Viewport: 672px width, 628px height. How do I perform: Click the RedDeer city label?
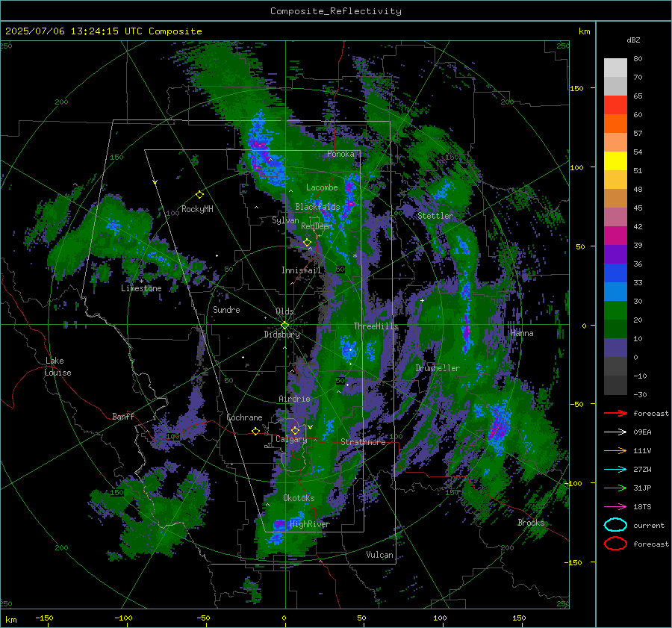(317, 226)
